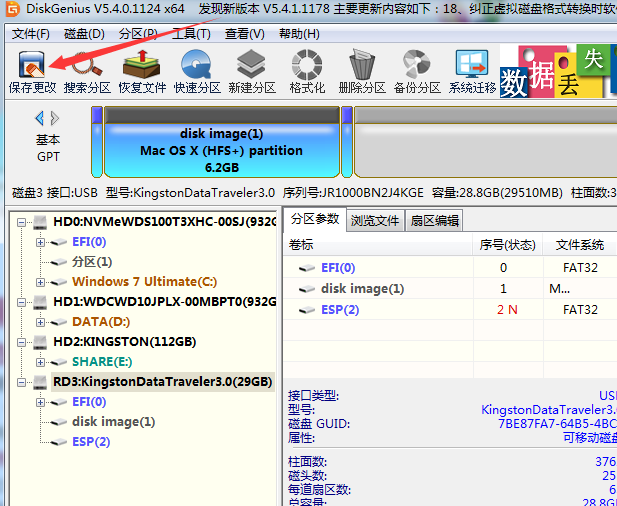
Task: Click the disk image(1) HFS+ partition bar
Action: click(222, 142)
